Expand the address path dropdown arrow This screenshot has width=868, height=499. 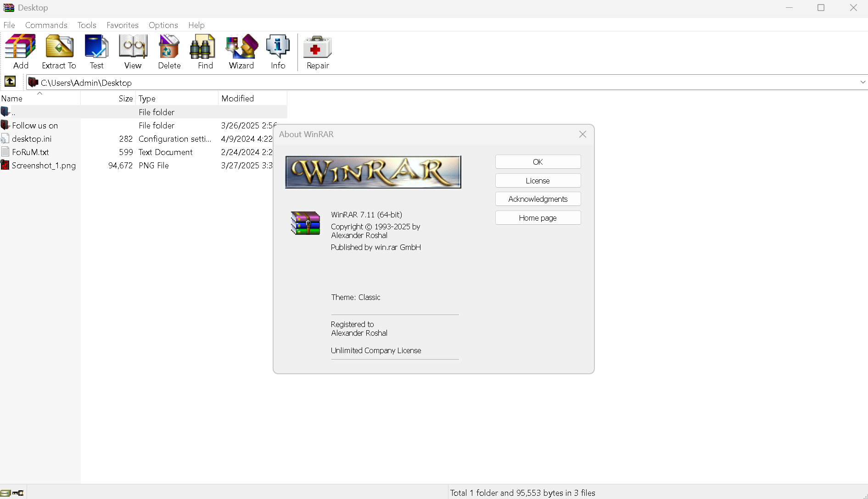862,82
